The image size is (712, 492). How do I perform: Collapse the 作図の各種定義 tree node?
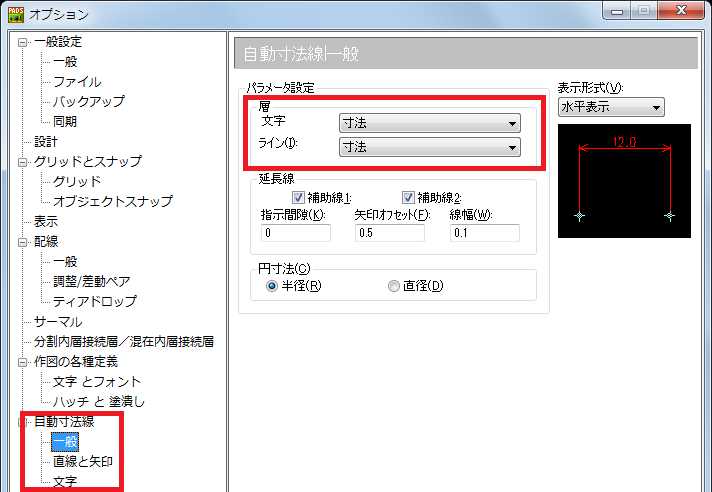click(x=22, y=362)
